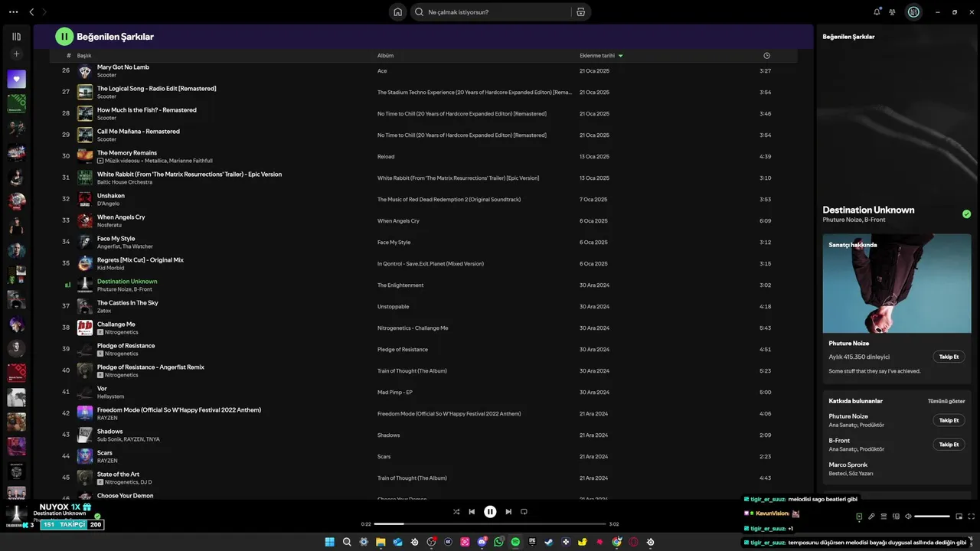Open the Connect to a device icon
The width and height of the screenshot is (980, 551).
pyautogui.click(x=896, y=517)
